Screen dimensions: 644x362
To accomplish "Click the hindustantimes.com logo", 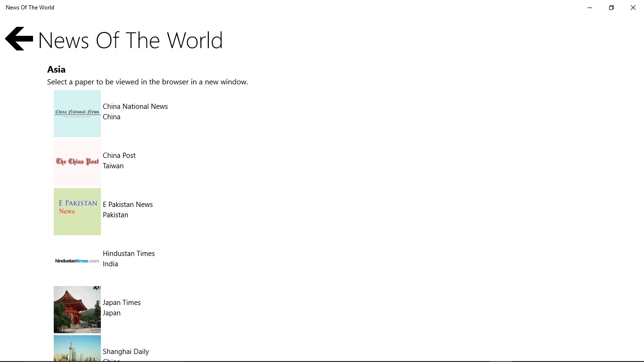I will click(x=77, y=261).
